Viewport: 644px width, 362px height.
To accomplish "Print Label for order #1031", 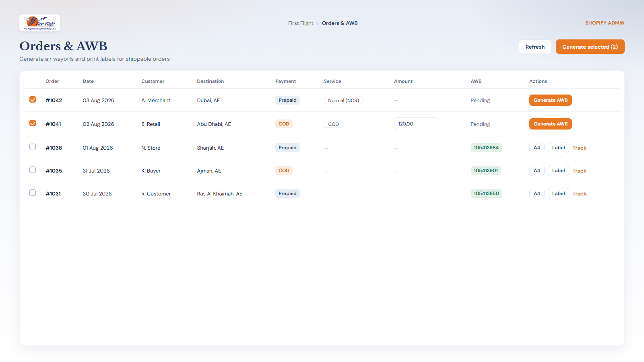I will (558, 193).
